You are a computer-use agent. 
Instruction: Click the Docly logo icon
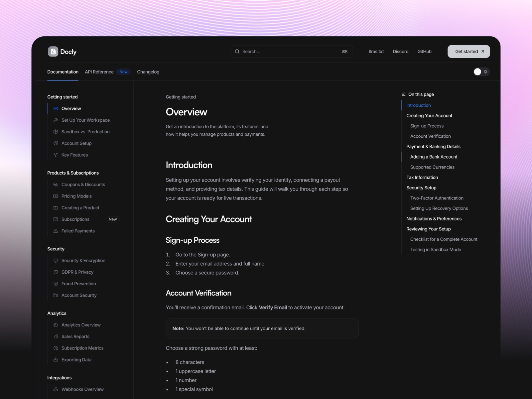click(x=53, y=52)
